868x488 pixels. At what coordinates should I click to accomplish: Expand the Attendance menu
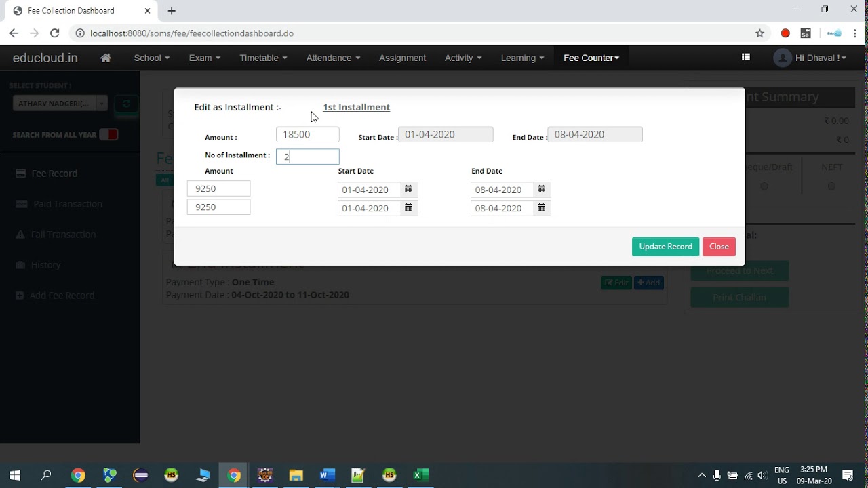pyautogui.click(x=333, y=58)
